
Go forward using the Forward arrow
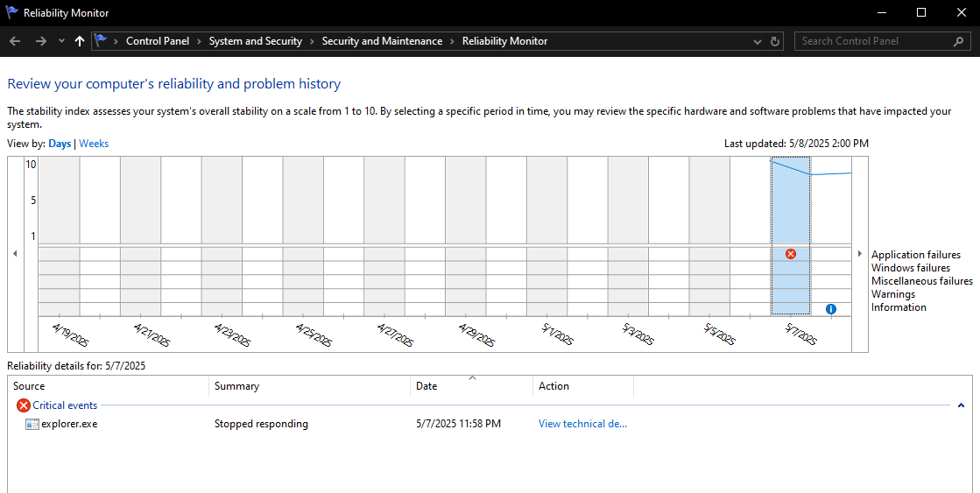click(x=40, y=41)
